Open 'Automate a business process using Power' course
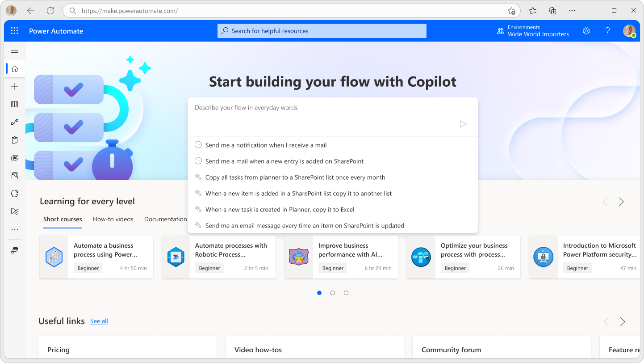 click(x=96, y=257)
